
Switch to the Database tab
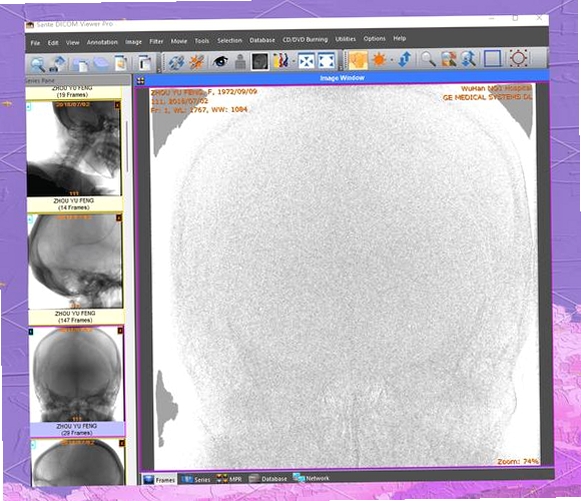coord(268,478)
